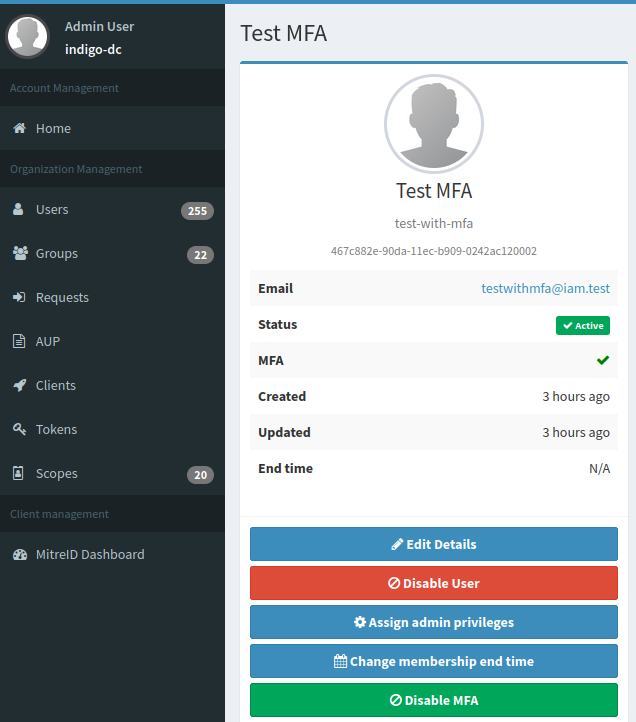Open the Tokens menu item
636x722 pixels.
(x=112, y=429)
